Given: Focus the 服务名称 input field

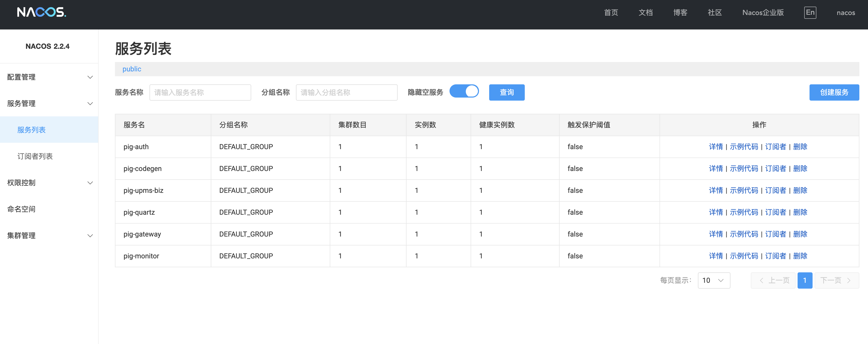Looking at the screenshot, I should tap(200, 92).
